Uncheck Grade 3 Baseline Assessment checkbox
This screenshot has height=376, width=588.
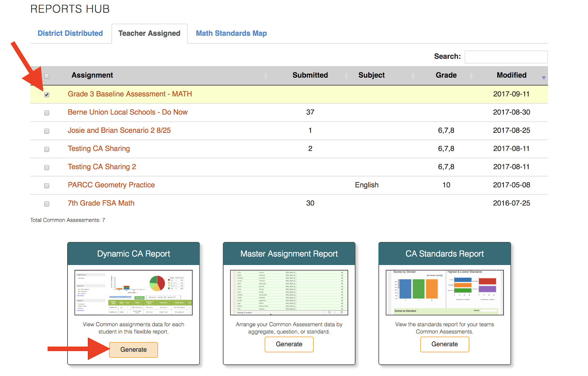(x=47, y=95)
